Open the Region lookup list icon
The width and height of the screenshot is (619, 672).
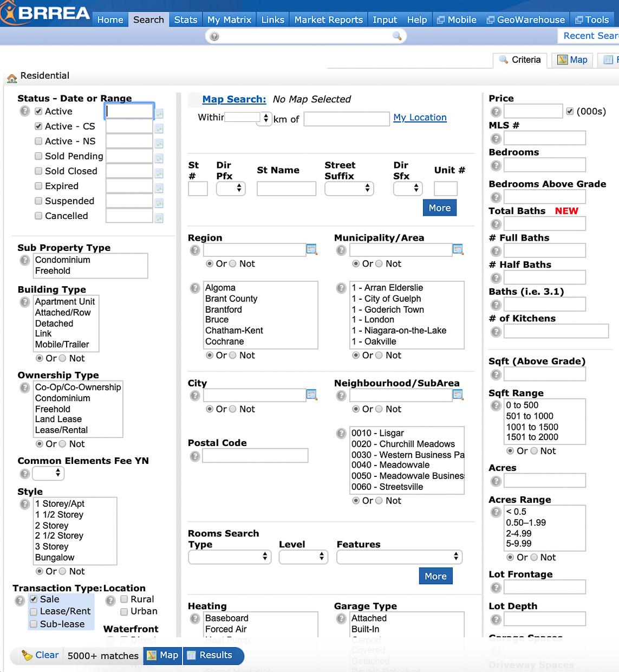pyautogui.click(x=311, y=249)
